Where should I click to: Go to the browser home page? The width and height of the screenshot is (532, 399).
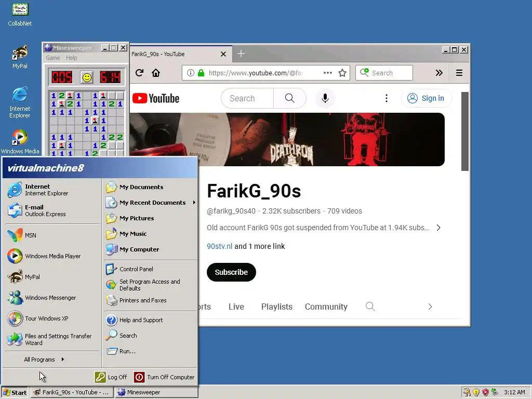(156, 73)
